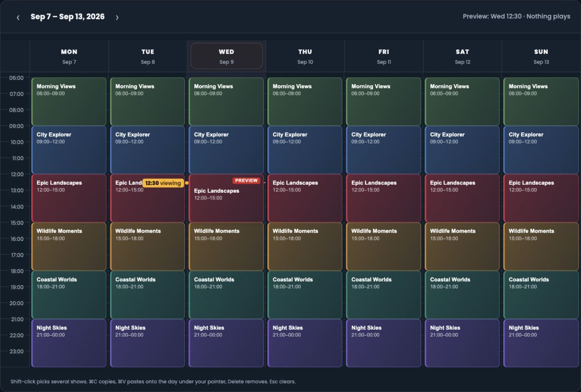This screenshot has width=581, height=392.
Task: Select Wednesday's Night Skies show
Action: [226, 343]
